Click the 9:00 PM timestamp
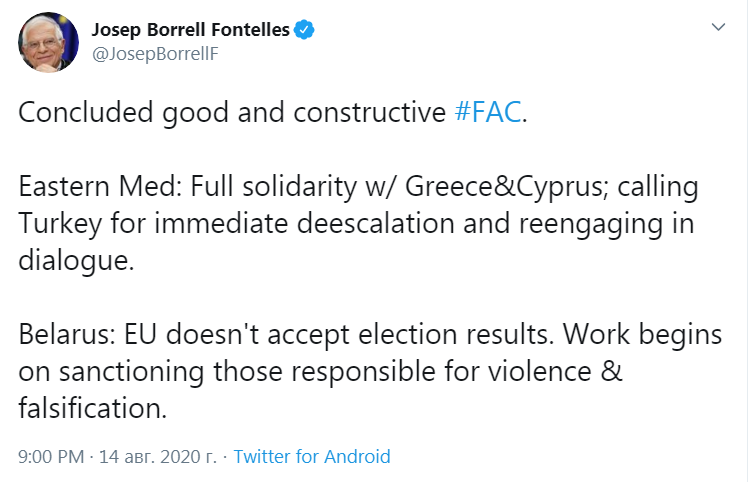The width and height of the screenshot is (752, 482). point(52,457)
